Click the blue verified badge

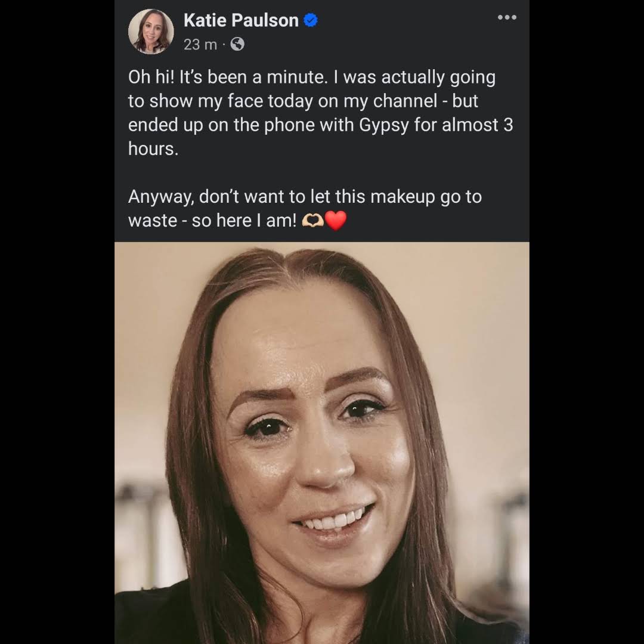click(311, 20)
